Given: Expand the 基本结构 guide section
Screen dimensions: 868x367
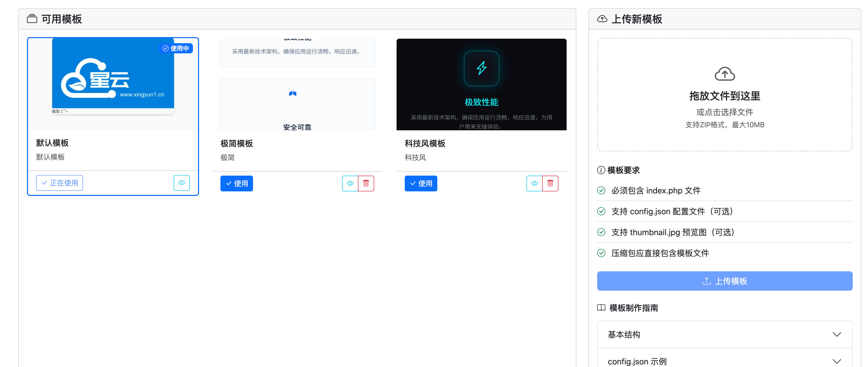Looking at the screenshot, I should pos(725,334).
